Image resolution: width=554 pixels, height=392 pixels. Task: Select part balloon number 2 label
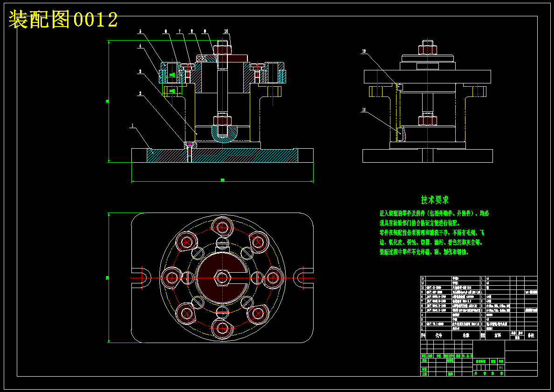[x=140, y=94]
